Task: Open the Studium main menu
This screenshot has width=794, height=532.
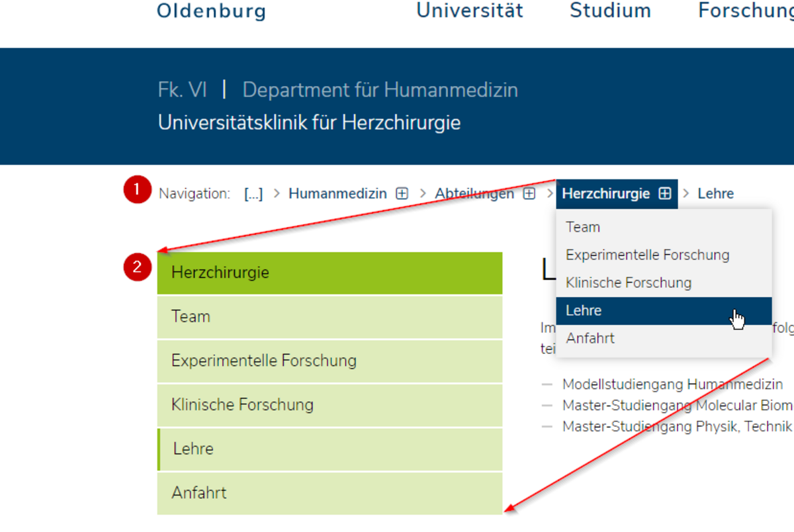Action: coord(611,11)
